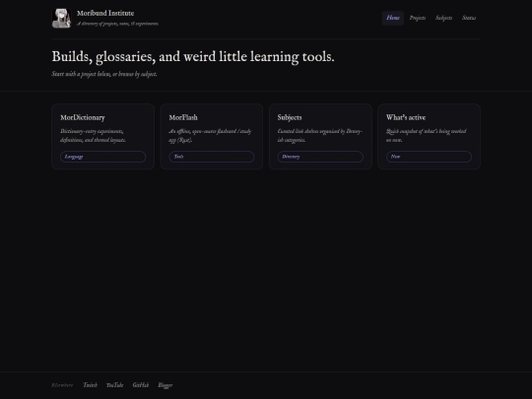This screenshot has height=399, width=532.
Task: Visit the YouTube footer link
Action: tap(114, 385)
